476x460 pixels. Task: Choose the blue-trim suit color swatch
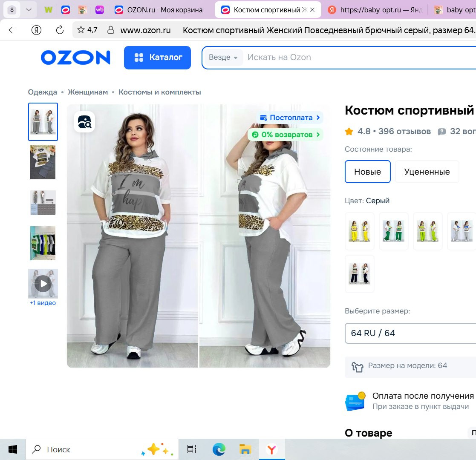tap(462, 231)
